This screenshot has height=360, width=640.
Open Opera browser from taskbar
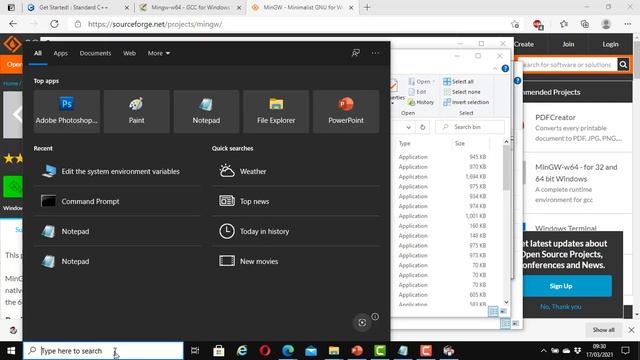[x=264, y=351]
